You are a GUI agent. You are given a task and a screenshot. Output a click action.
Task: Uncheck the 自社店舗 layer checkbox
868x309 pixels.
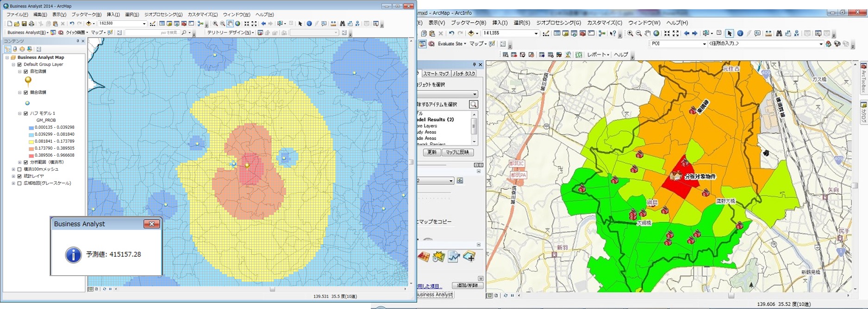(x=26, y=72)
